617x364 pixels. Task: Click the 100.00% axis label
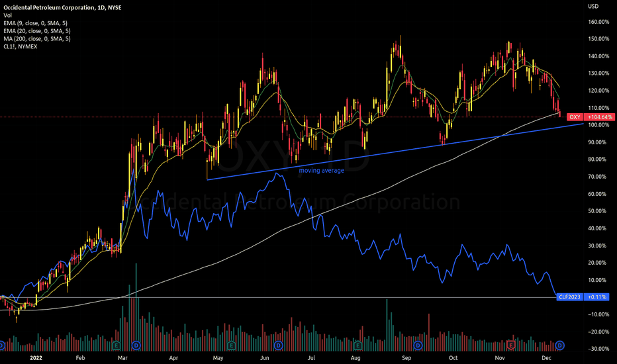(x=598, y=124)
